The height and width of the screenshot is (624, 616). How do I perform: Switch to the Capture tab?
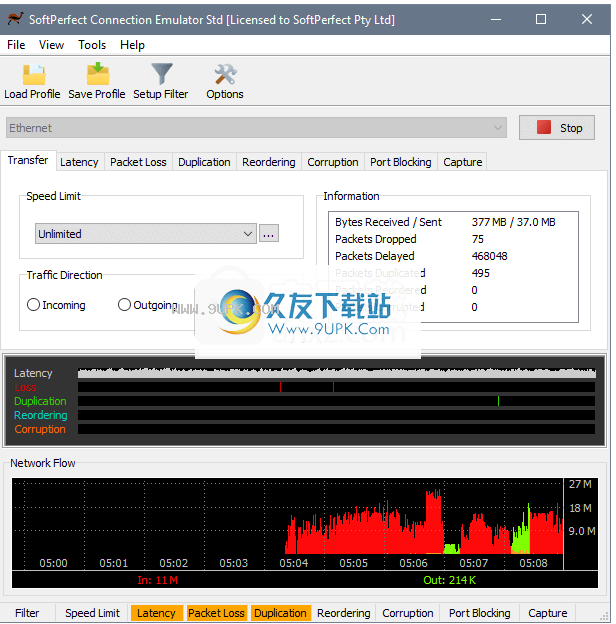pos(463,162)
